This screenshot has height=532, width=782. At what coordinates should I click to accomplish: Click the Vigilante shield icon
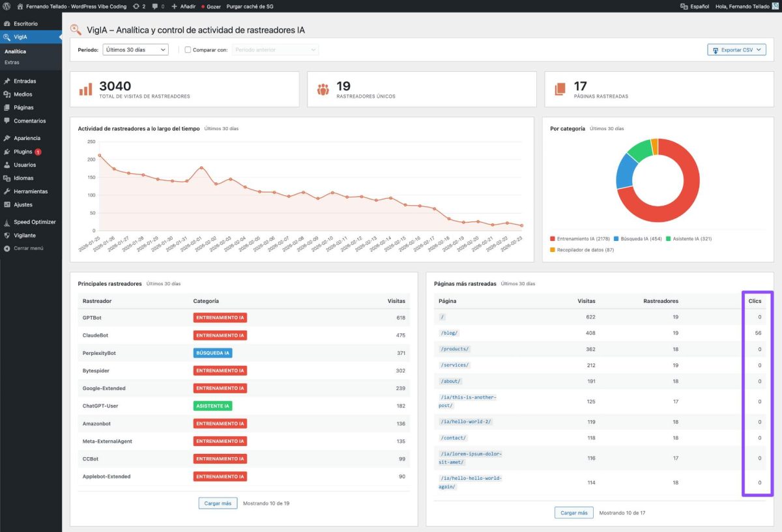tap(7, 235)
